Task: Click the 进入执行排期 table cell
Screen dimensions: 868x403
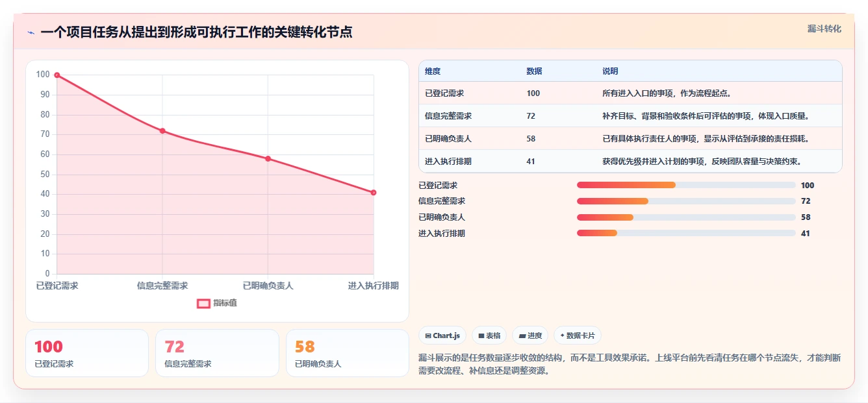Action: pos(448,162)
